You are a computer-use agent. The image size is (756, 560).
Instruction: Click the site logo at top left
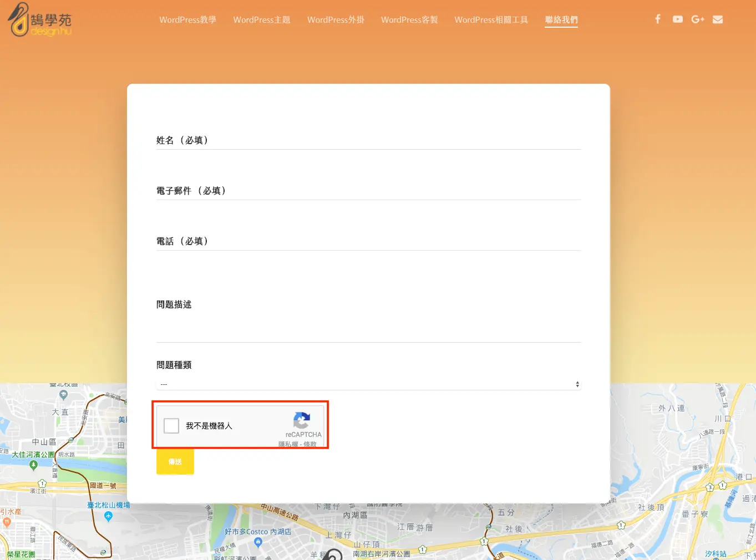(39, 20)
